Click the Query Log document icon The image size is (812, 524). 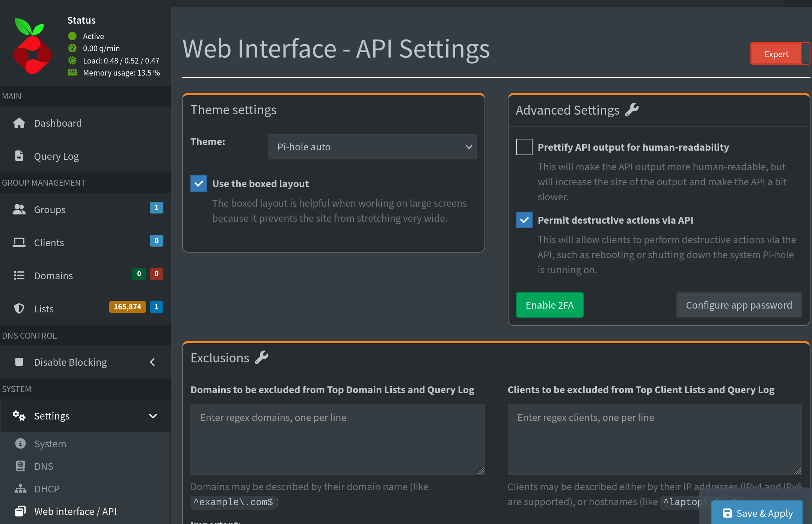[x=19, y=156]
